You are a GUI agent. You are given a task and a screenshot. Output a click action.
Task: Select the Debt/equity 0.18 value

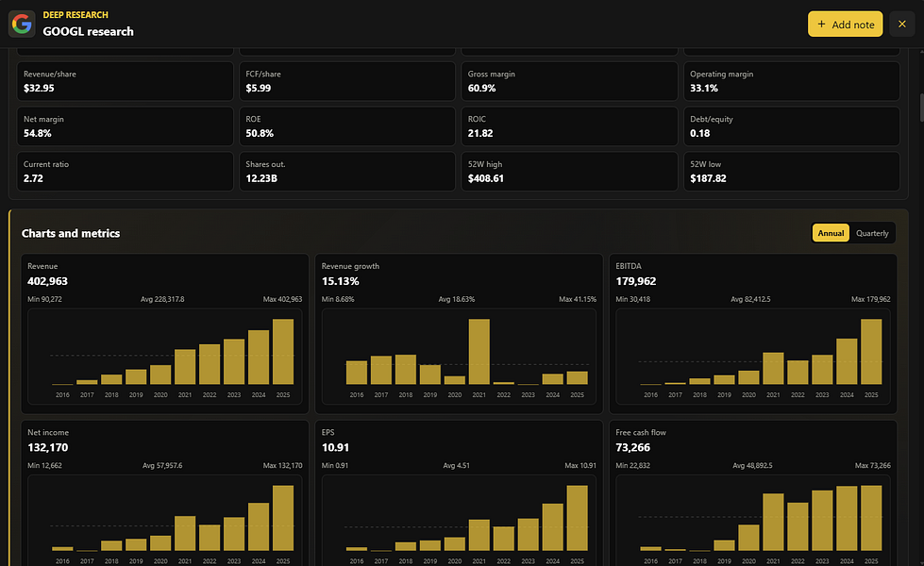coord(700,134)
